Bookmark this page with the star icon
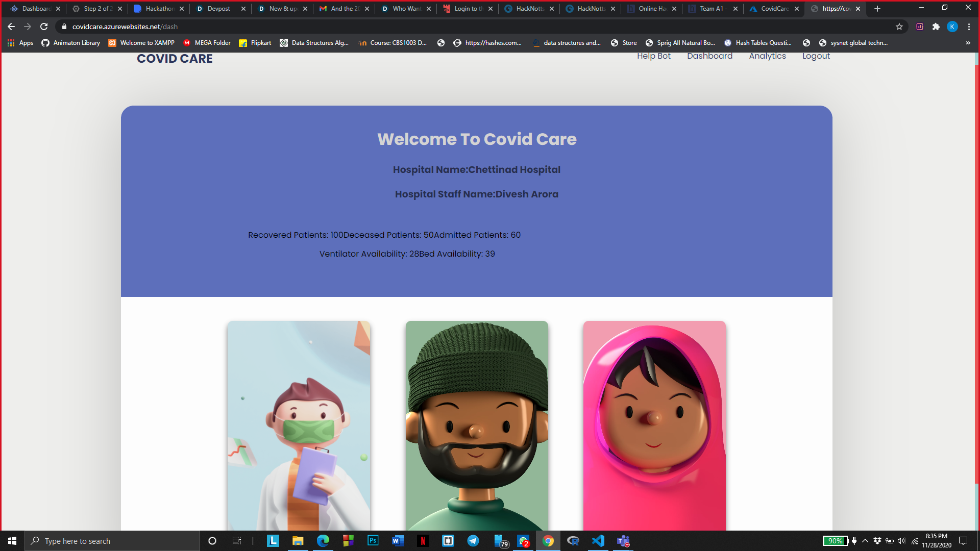Screen dimensions: 980x551 pyautogui.click(x=899, y=27)
